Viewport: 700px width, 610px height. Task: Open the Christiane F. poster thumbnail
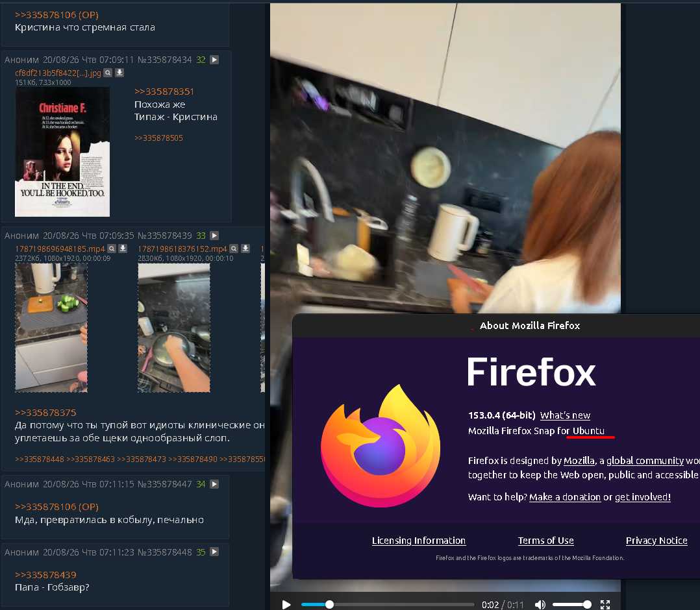click(62, 152)
